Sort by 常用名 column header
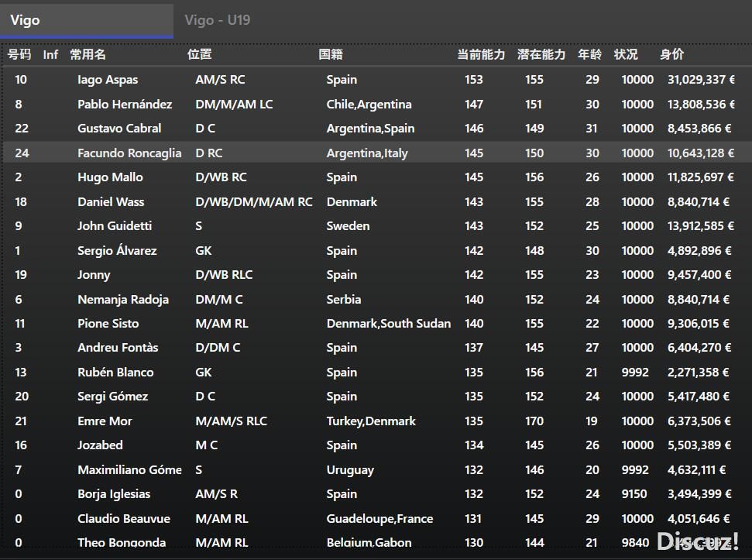Image resolution: width=752 pixels, height=560 pixels. (x=88, y=54)
